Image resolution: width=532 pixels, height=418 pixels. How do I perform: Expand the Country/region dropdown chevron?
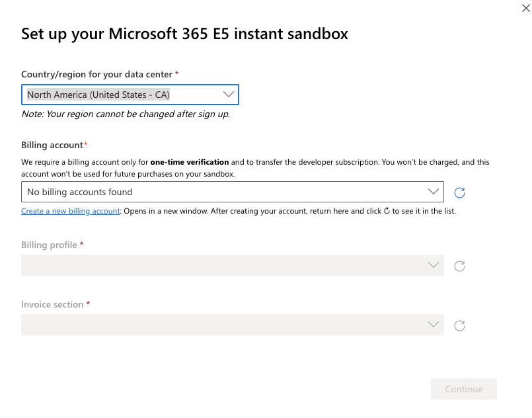[x=229, y=95]
